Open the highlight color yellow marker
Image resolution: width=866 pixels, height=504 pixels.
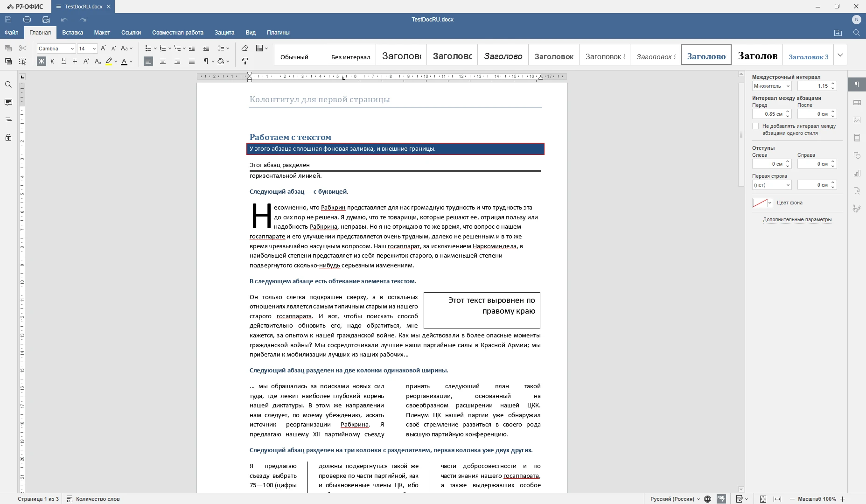(x=109, y=61)
